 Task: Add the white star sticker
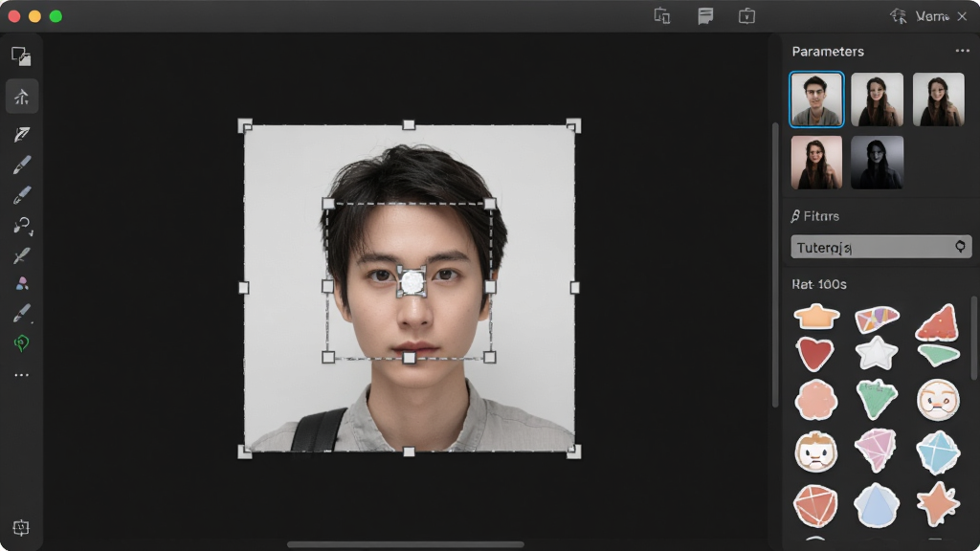pos(877,353)
